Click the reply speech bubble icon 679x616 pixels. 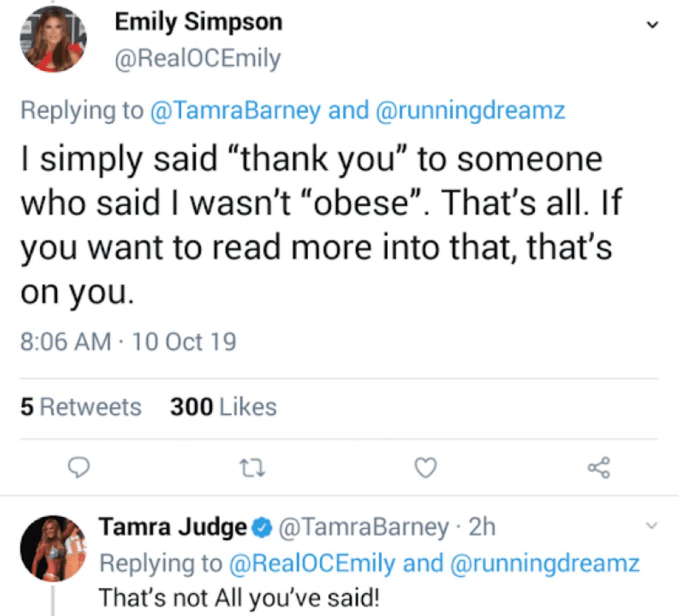pos(79,468)
